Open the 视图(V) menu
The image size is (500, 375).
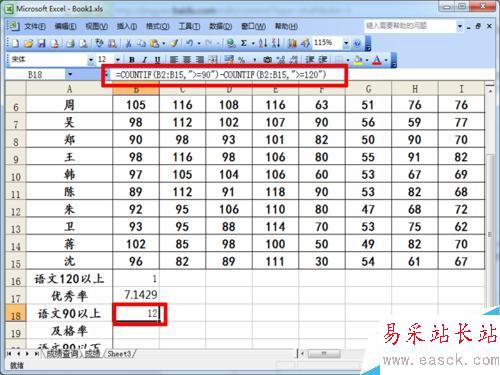click(x=97, y=26)
